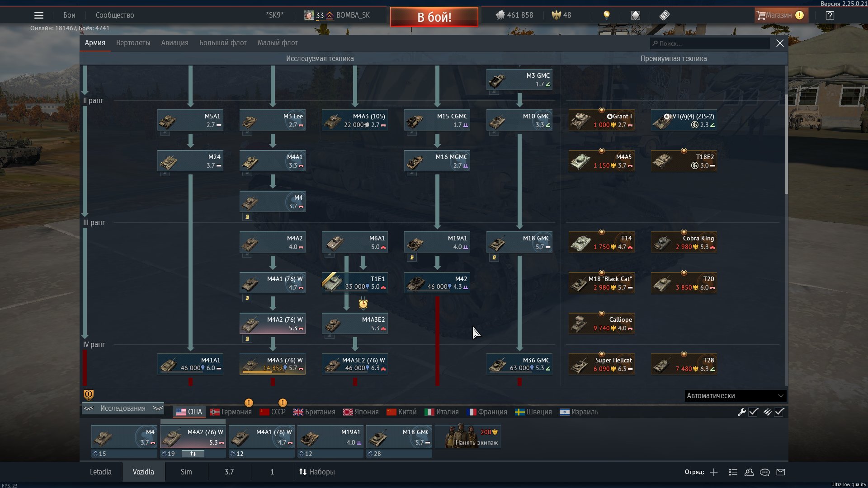Click swap arrows under M4A2 (76) W crew
868x488 pixels.
[193, 454]
